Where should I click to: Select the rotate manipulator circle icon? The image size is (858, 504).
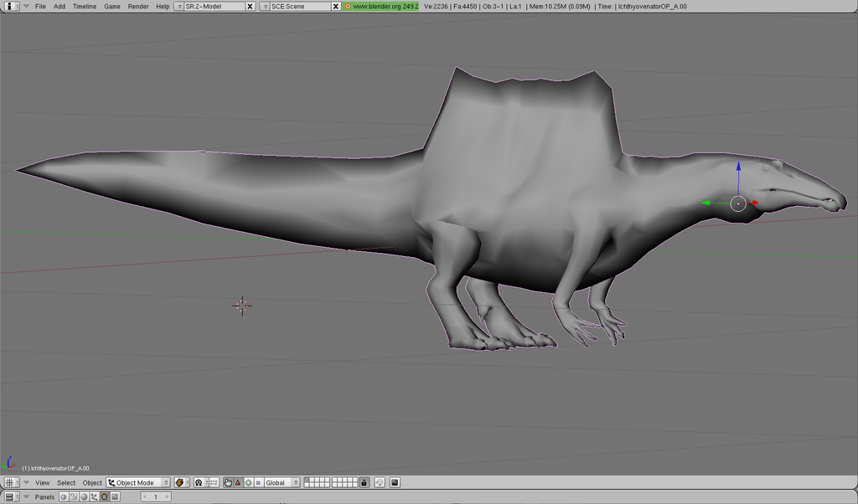pyautogui.click(x=248, y=483)
